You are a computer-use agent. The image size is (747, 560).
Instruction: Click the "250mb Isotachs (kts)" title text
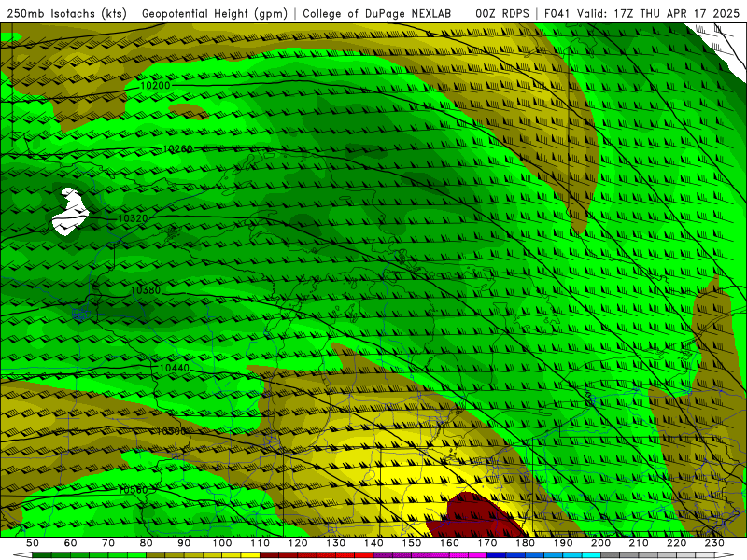pos(66,13)
